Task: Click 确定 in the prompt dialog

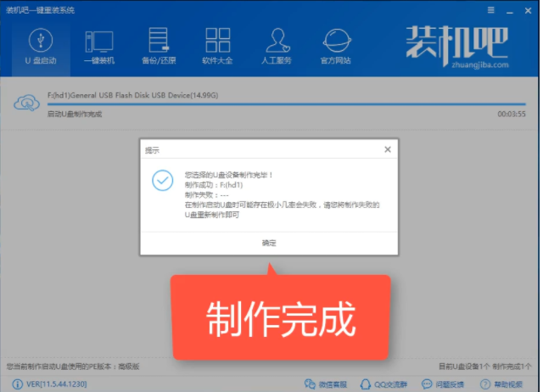Action: (x=269, y=243)
